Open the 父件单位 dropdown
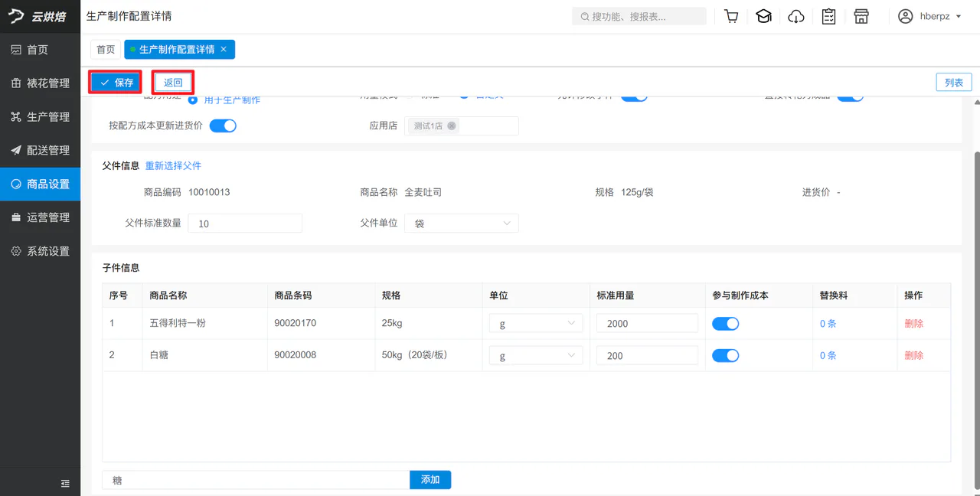This screenshot has height=496, width=980. pos(462,224)
